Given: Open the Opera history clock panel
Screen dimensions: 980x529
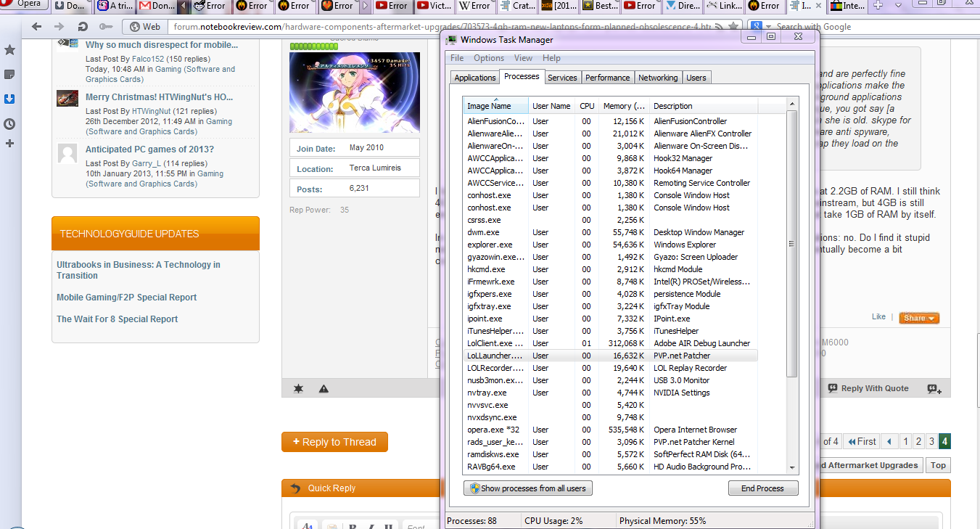Looking at the screenshot, I should [x=10, y=124].
